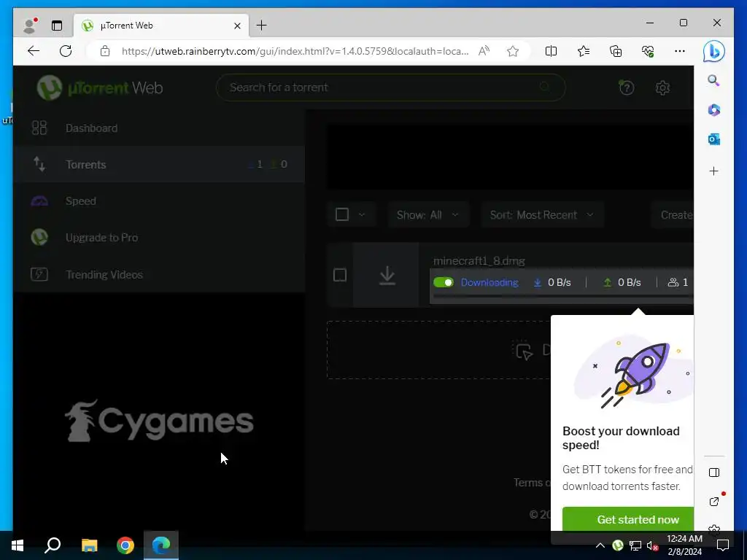The height and width of the screenshot is (560, 747).
Task: Open File Explorer from the taskbar
Action: 89,545
